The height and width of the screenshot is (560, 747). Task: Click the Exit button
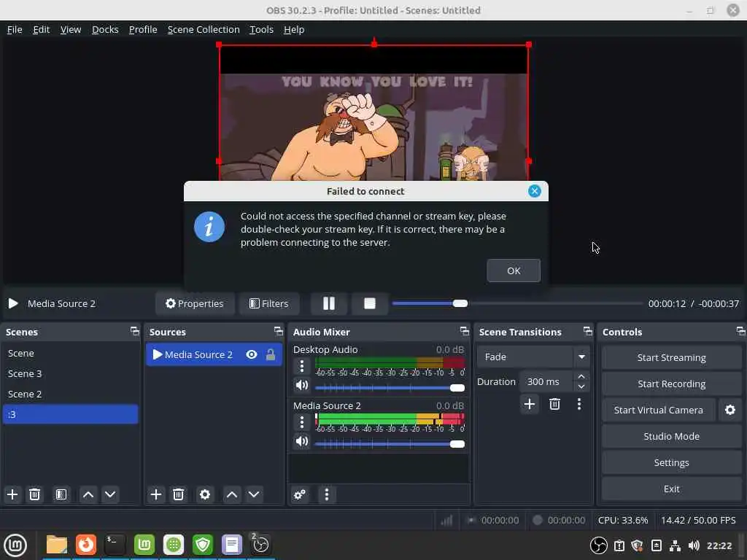pos(671,489)
